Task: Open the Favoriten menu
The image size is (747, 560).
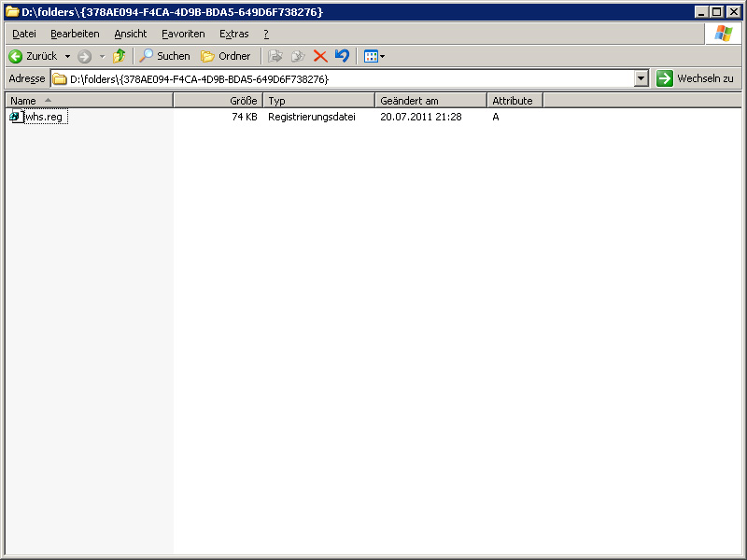Action: pyautogui.click(x=183, y=34)
